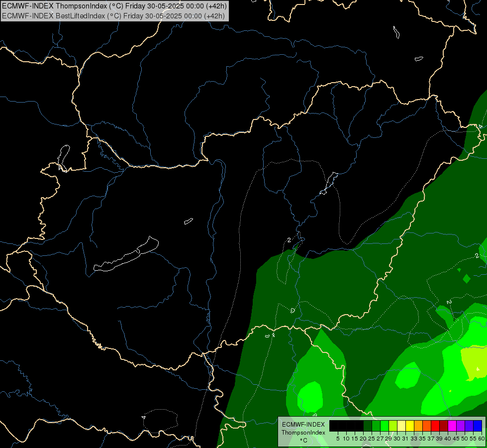This screenshot has height=448, width=487.
Task: Choose the red 37–39 legend swatch
Action: tap(435, 426)
